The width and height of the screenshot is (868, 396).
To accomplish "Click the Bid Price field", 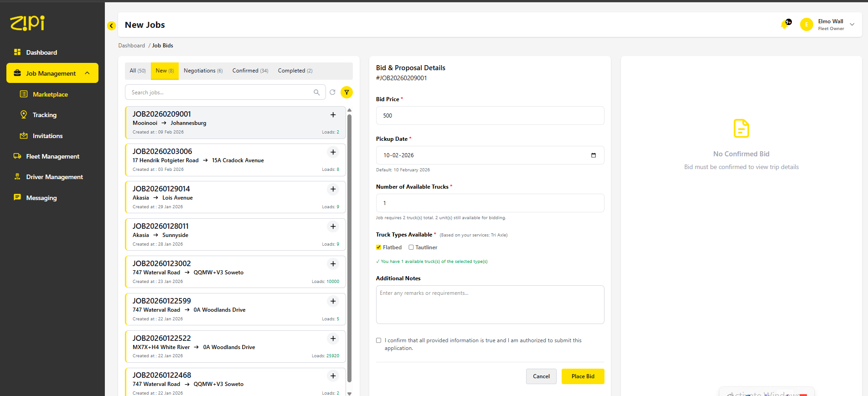I will point(490,116).
